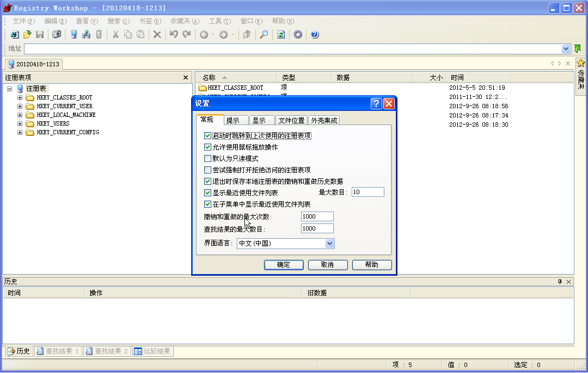Toggle jump to last used key on startup

[x=207, y=135]
